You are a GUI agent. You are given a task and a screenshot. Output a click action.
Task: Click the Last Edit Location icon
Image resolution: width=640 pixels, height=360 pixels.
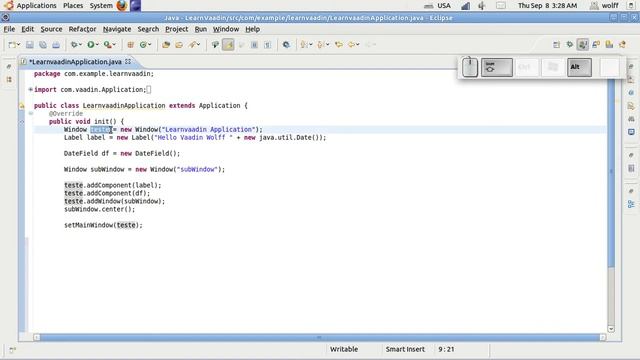coord(339,45)
